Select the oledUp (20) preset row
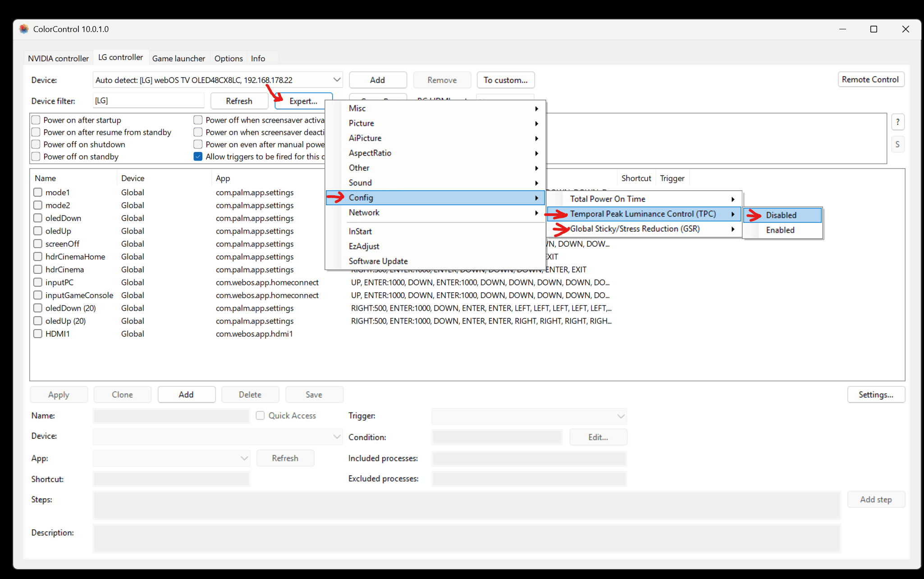The width and height of the screenshot is (924, 579). point(65,321)
